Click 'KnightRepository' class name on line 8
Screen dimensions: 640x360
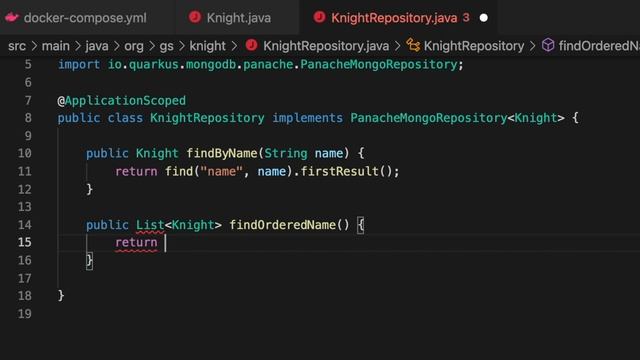coord(207,118)
